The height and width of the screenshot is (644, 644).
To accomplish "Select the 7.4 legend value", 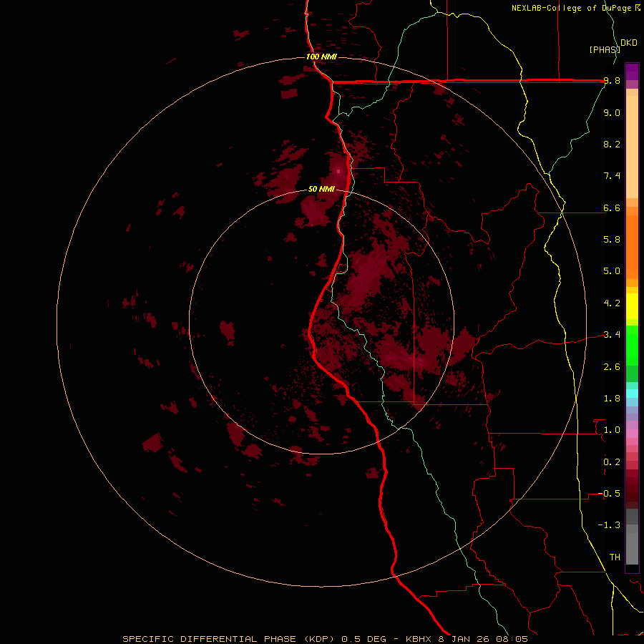I will [612, 176].
